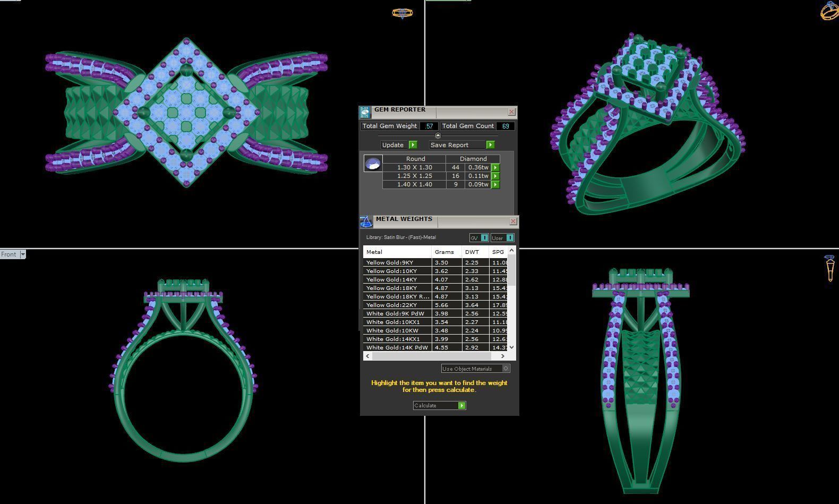Click green arrow for 1.25 X 1.25 row

click(495, 176)
